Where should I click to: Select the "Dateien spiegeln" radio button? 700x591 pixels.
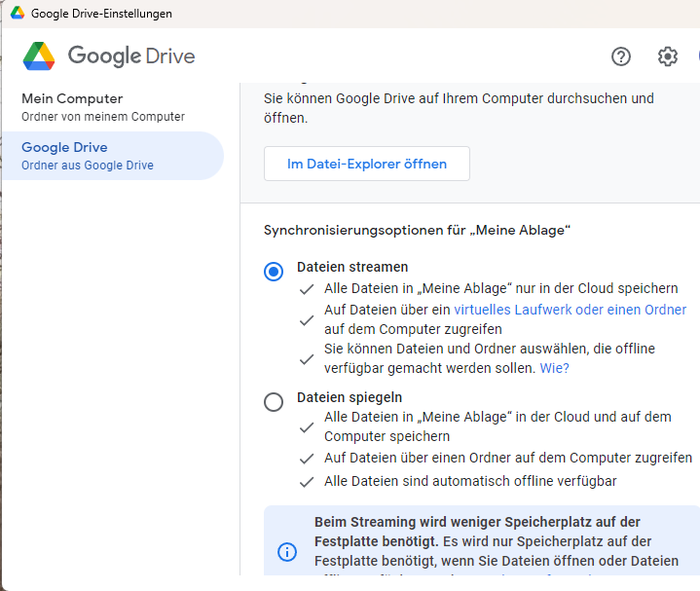(x=274, y=401)
